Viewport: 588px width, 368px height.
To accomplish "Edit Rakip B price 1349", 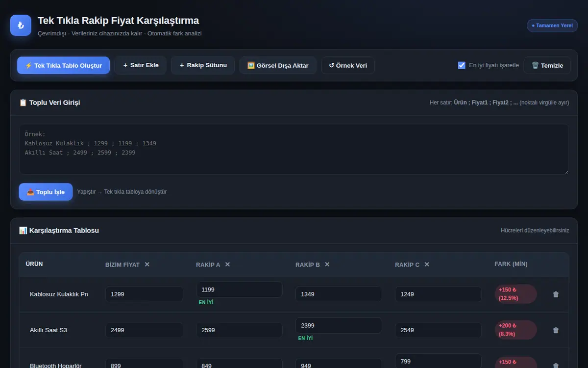I will 339,294.
